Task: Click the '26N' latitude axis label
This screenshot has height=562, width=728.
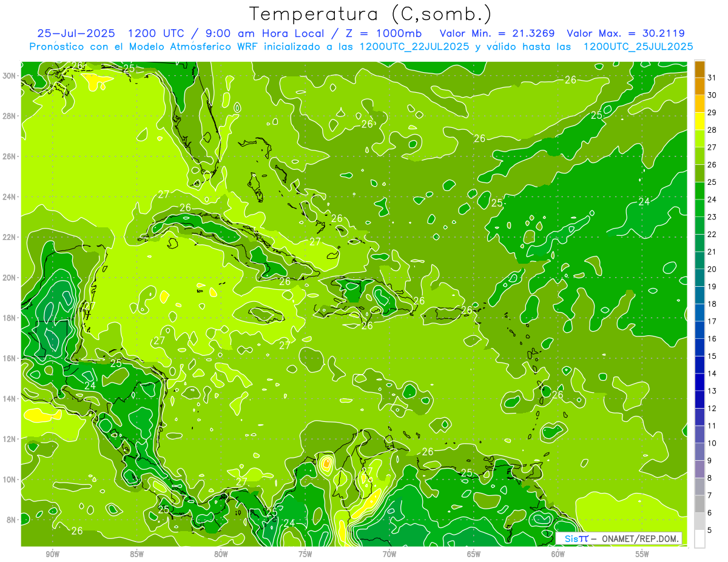Action: 10,156
